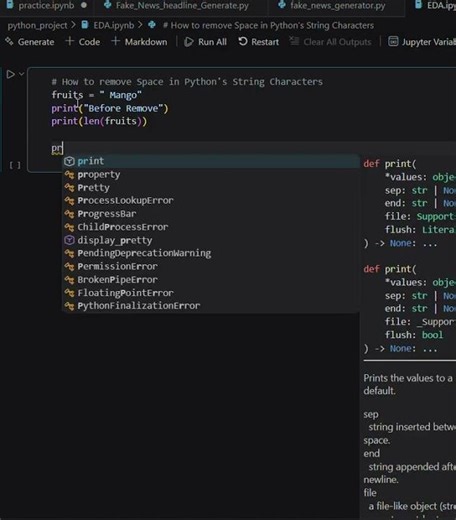Click the print(len(fruits)) line

point(99,121)
